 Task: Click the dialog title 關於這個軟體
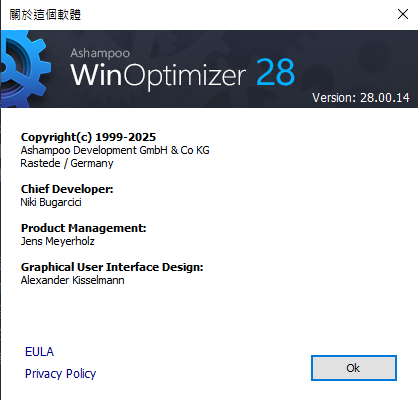pyautogui.click(x=45, y=15)
